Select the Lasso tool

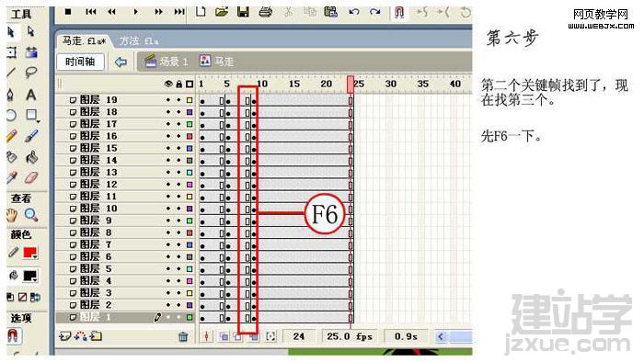coord(30,73)
